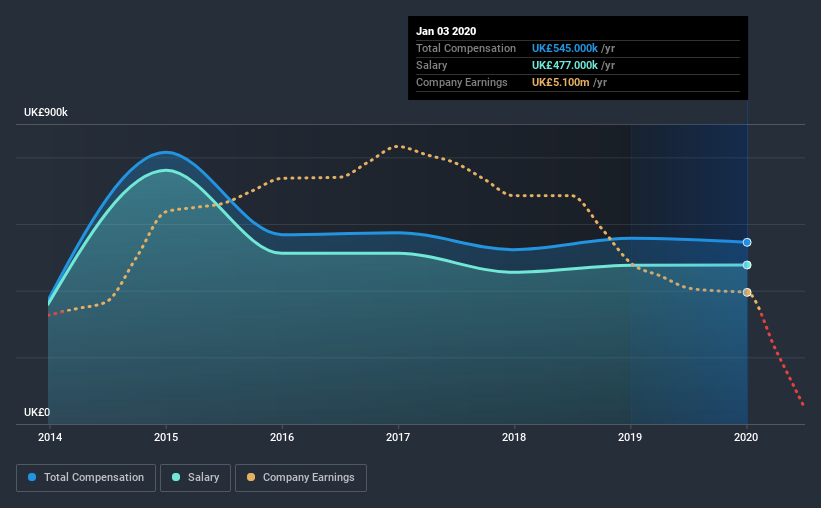This screenshot has width=821, height=508.
Task: Click the orange dot in Company Earnings legend
Action: point(251,477)
